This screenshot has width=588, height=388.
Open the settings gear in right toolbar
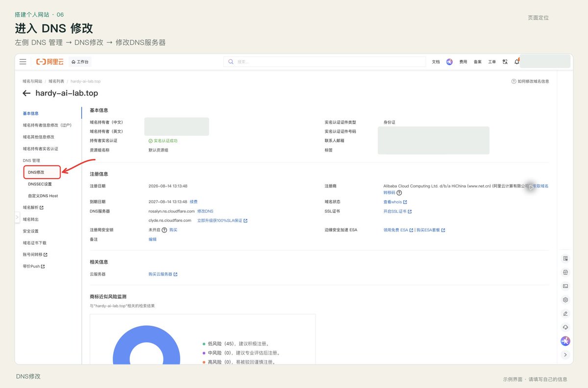565,300
